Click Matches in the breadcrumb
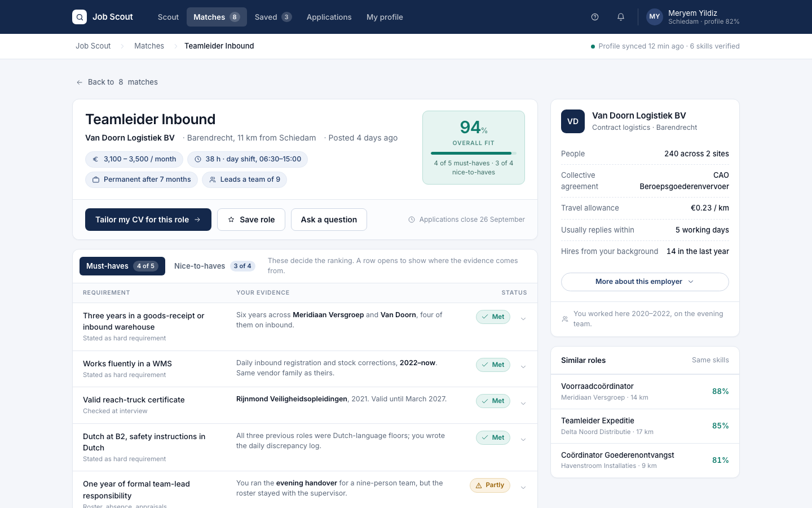The width and height of the screenshot is (812, 508). tap(149, 46)
